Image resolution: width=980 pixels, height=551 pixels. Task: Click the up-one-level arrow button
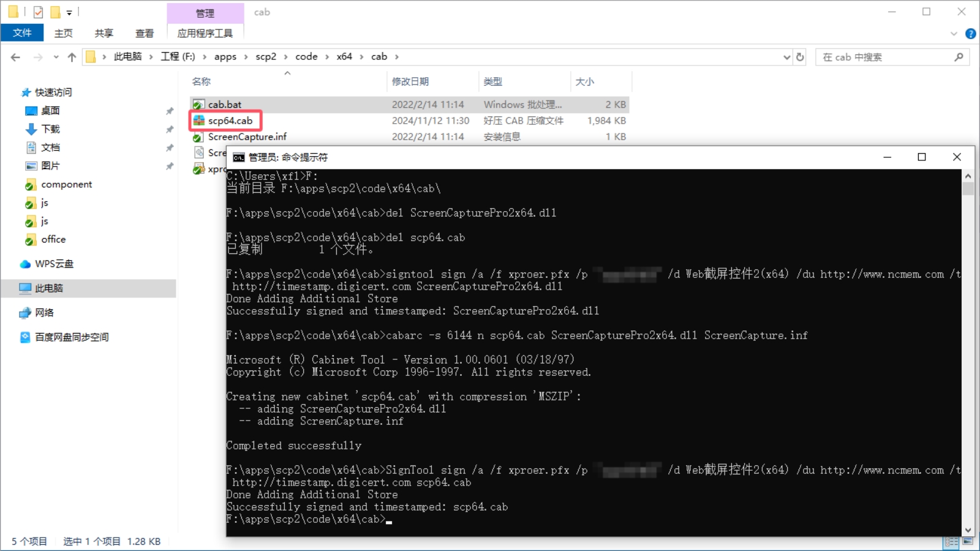tap(72, 57)
